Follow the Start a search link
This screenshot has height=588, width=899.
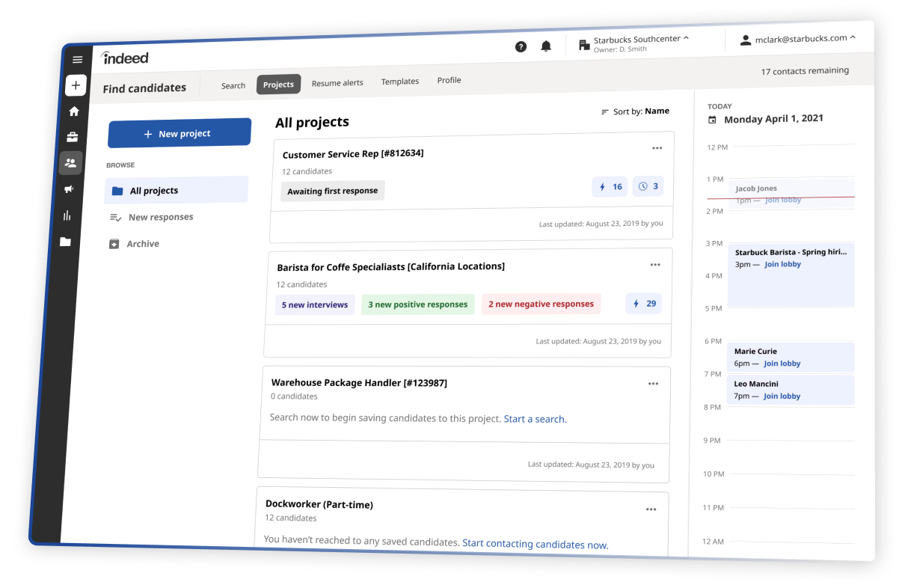(535, 419)
